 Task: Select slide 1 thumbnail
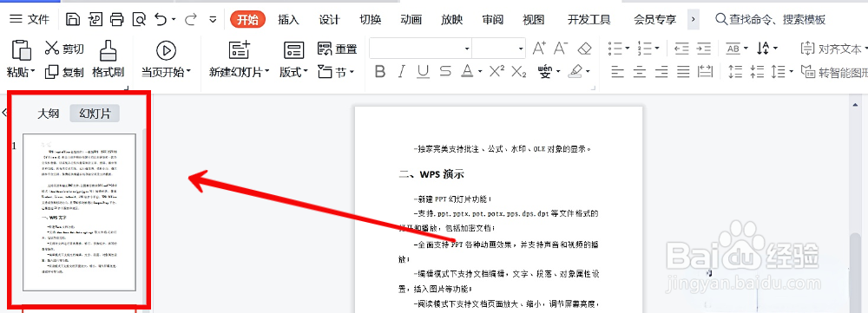pos(79,212)
